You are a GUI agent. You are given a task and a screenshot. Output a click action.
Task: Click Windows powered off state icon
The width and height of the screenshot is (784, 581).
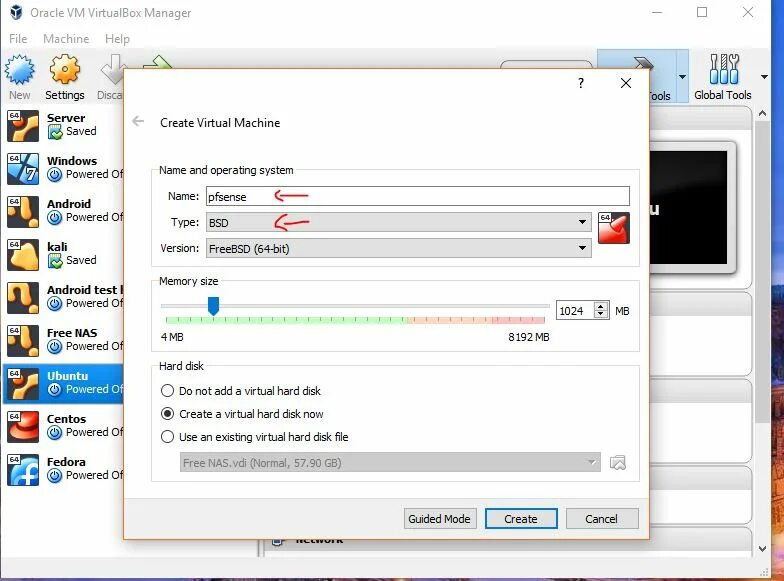click(55, 174)
